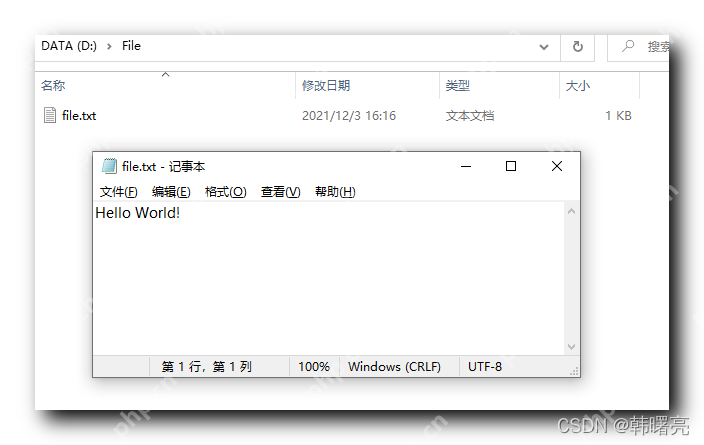704x445 pixels.
Task: Sort files by 修改日期 column
Action: (x=326, y=85)
